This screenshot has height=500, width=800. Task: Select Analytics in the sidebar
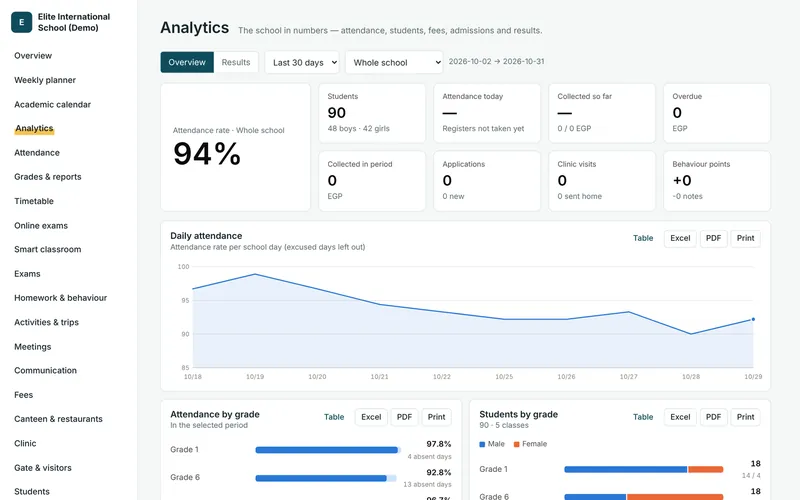pyautogui.click(x=34, y=129)
